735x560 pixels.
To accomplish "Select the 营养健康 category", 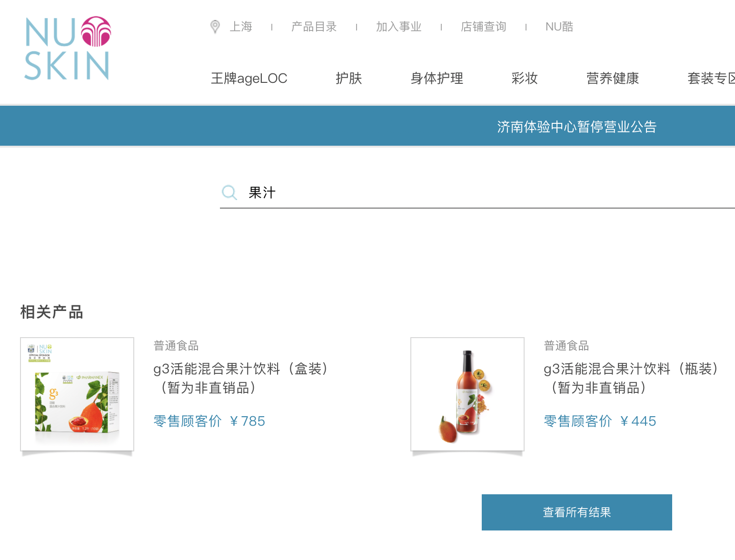I will 613,78.
